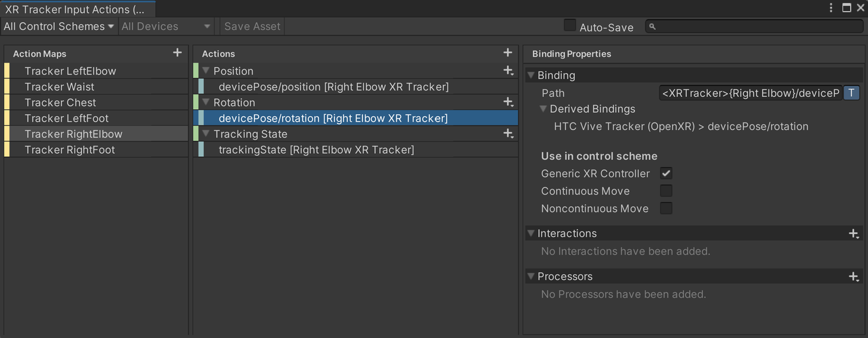The width and height of the screenshot is (868, 338).
Task: Add binding to the Rotation action
Action: (508, 102)
